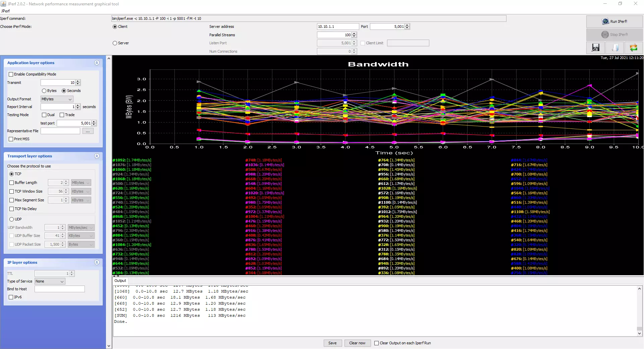
Task: Increase the Port value with up arrow
Action: (x=407, y=25)
